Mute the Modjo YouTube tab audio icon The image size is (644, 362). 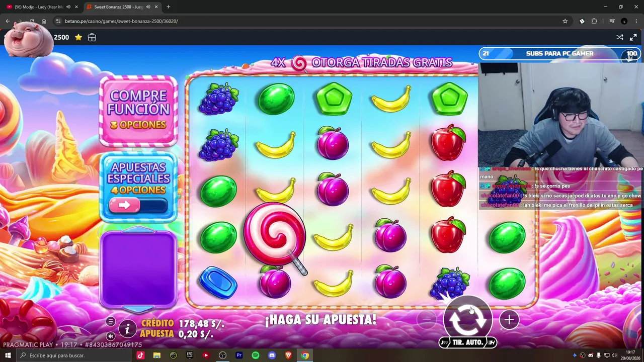(x=68, y=7)
